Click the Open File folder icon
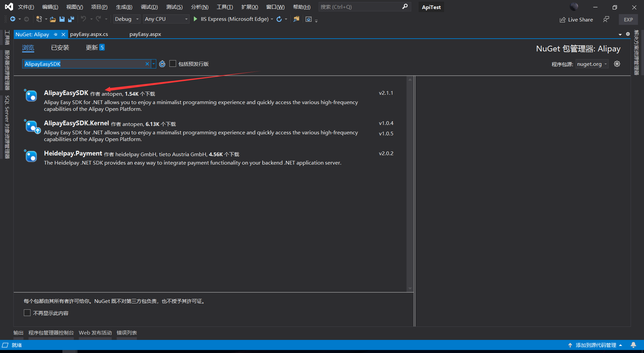The image size is (644, 353). pos(53,19)
